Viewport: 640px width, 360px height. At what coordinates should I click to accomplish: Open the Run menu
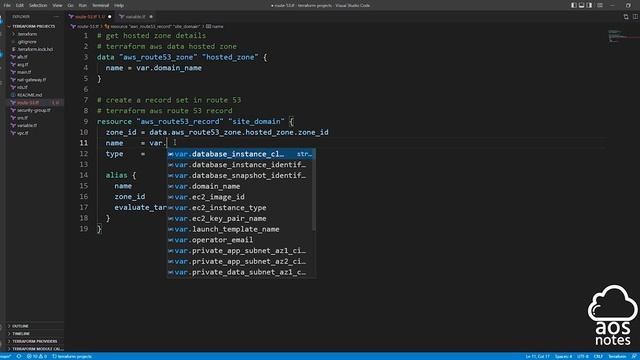pos(82,5)
